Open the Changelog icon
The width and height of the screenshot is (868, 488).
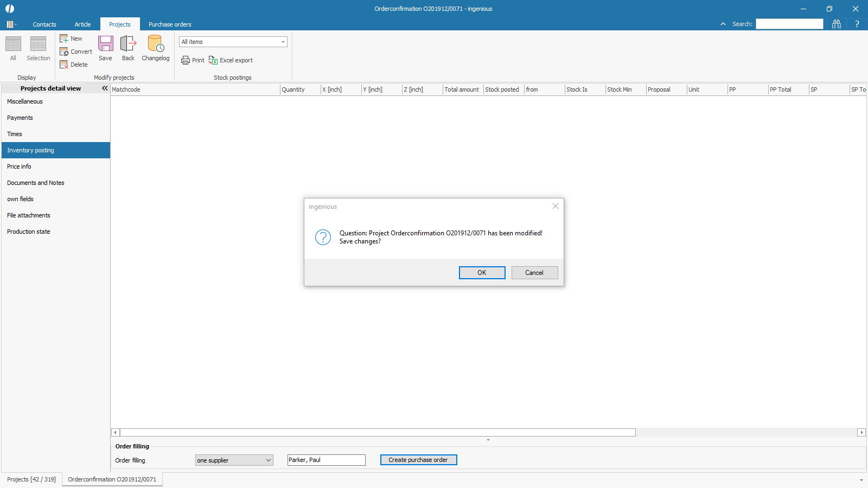pos(156,44)
